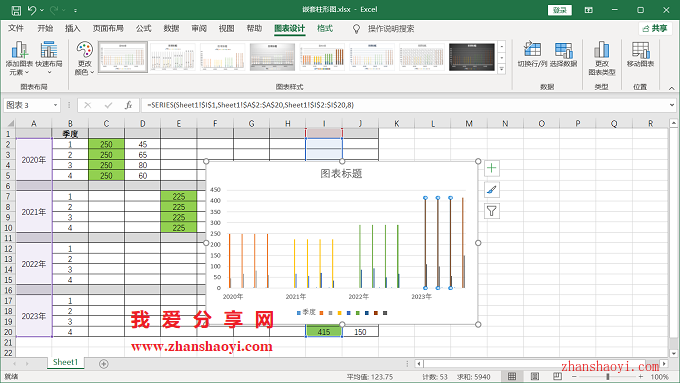Open the chart styles brush button

(x=491, y=190)
